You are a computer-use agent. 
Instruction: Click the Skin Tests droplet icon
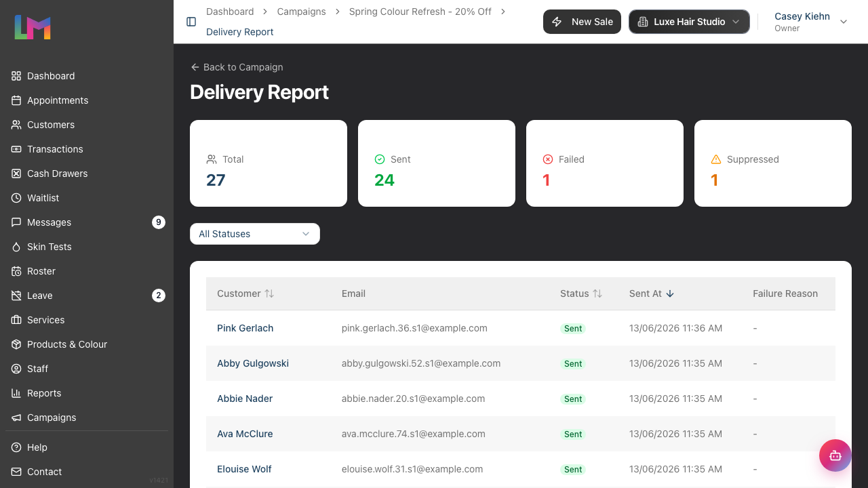(16, 247)
